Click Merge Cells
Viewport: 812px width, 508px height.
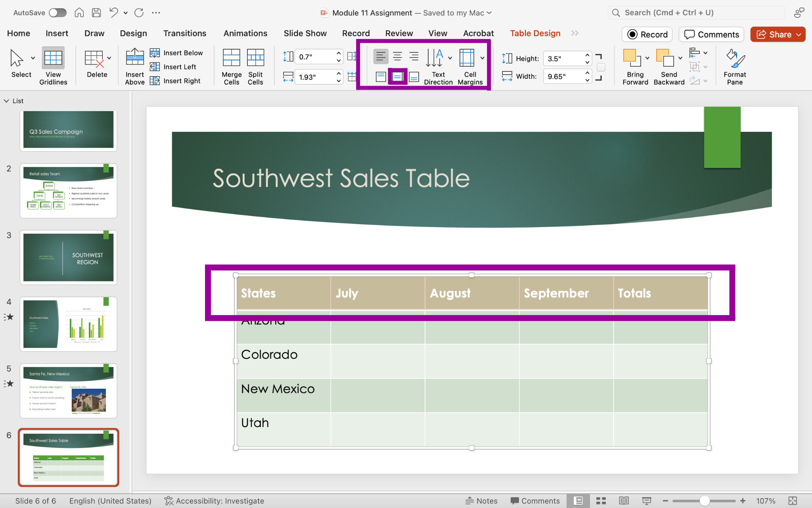[232, 67]
